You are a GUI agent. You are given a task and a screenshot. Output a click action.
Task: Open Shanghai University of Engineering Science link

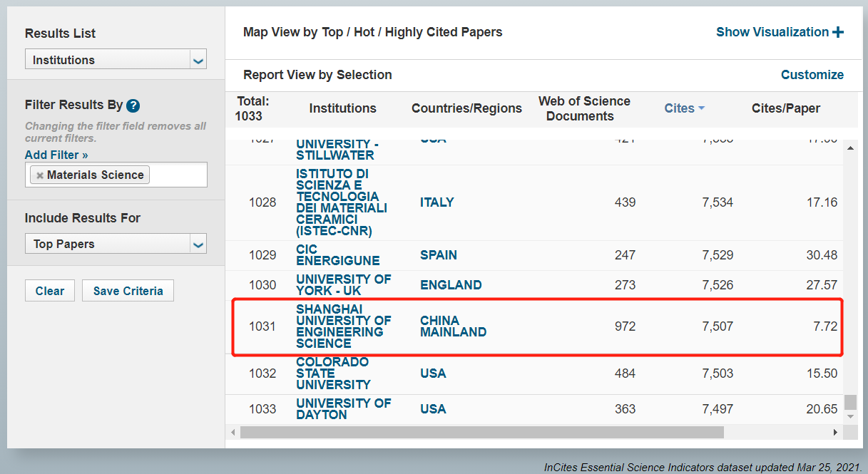tap(344, 326)
